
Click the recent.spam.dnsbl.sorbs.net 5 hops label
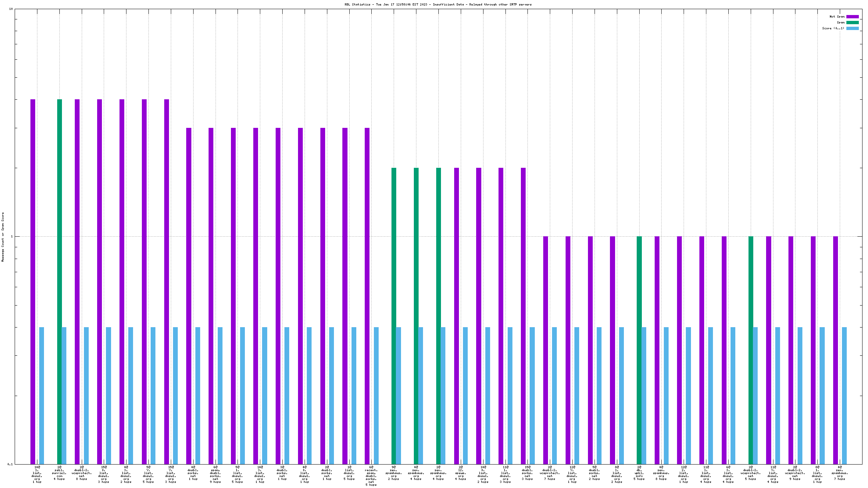[x=371, y=476]
